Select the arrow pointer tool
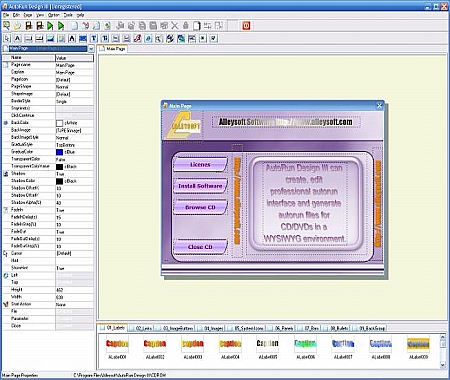Viewport: 450px width, 380px height. tap(7, 39)
